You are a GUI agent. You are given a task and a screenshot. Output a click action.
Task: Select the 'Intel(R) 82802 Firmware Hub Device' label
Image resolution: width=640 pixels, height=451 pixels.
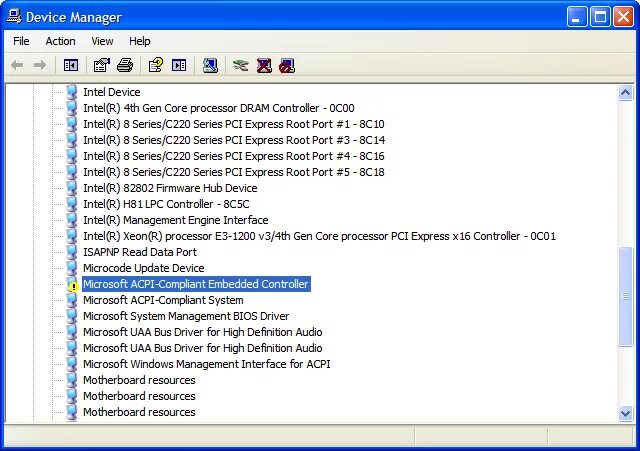click(170, 188)
